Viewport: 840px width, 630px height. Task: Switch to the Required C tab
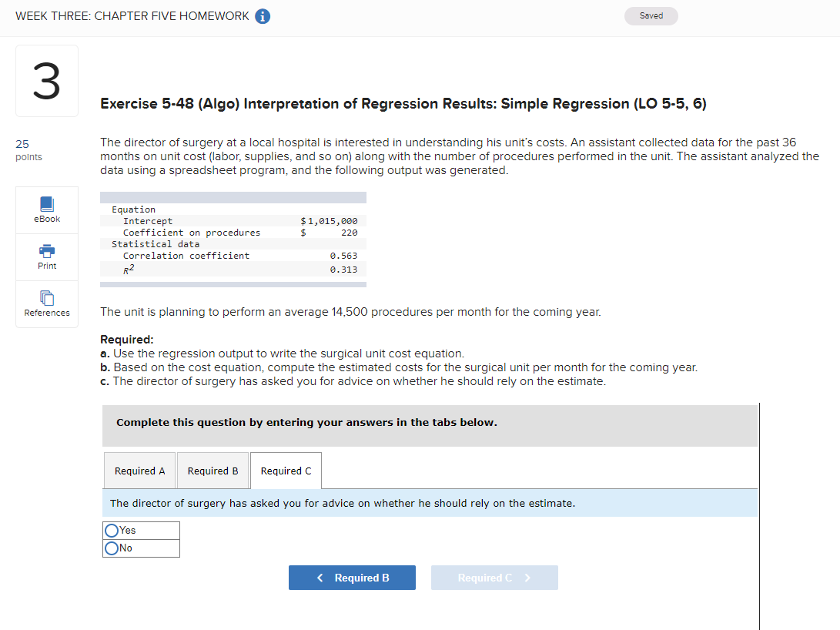286,471
